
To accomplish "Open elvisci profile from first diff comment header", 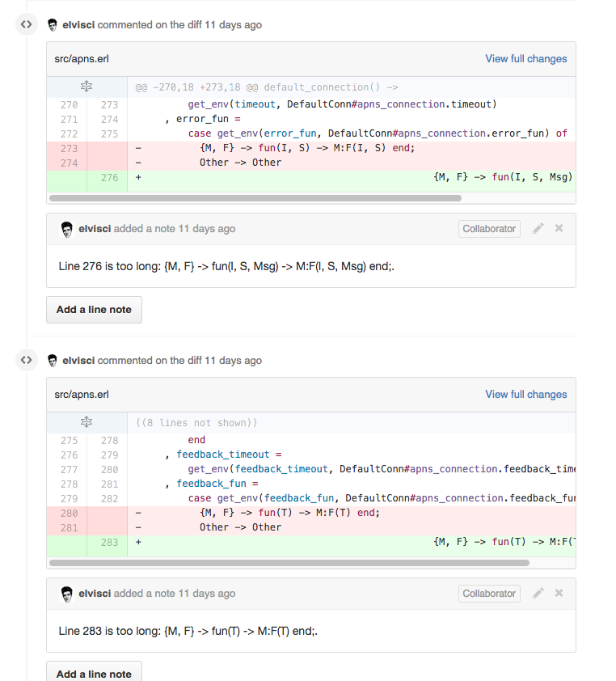I will click(78, 25).
